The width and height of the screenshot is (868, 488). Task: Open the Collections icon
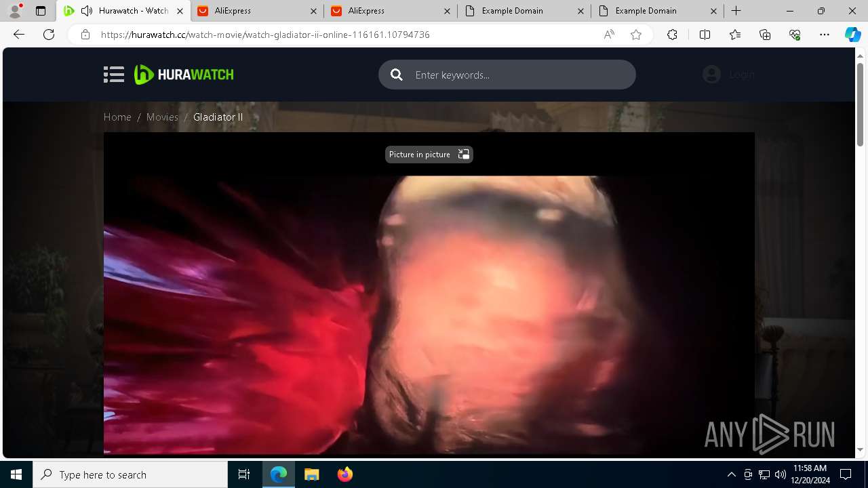[x=765, y=35]
